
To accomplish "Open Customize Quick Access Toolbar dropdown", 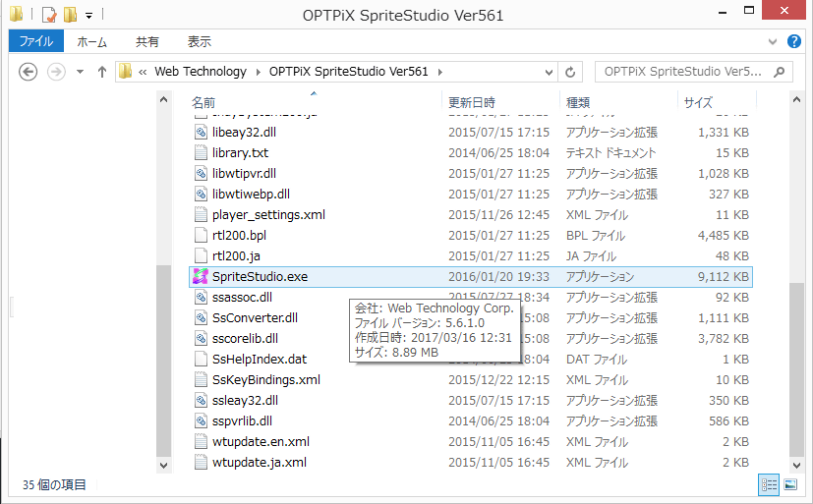I will coord(89,16).
